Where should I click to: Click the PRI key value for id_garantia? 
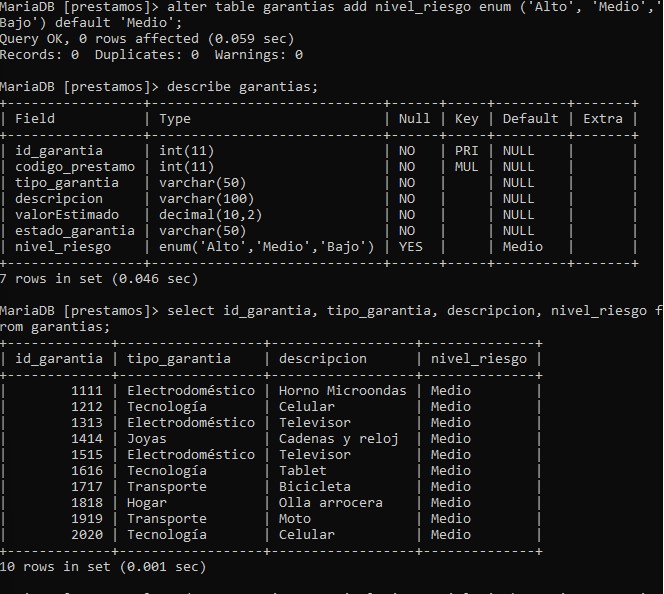(x=466, y=151)
